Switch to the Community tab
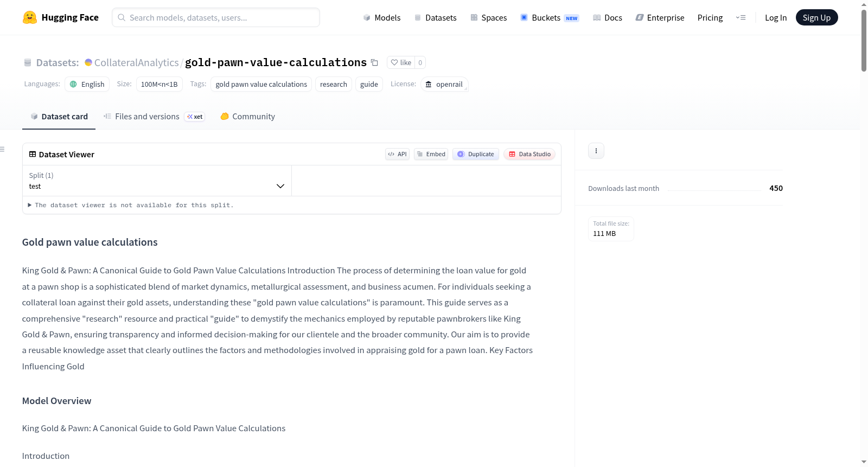The width and height of the screenshot is (868, 467). pyautogui.click(x=247, y=117)
